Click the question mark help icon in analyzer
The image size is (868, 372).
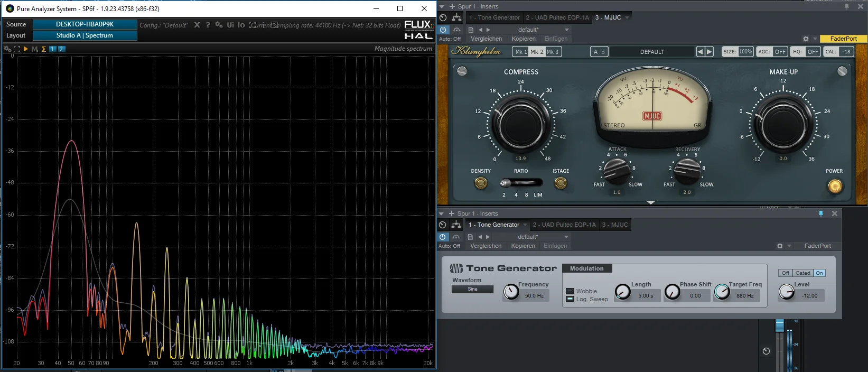tap(208, 25)
